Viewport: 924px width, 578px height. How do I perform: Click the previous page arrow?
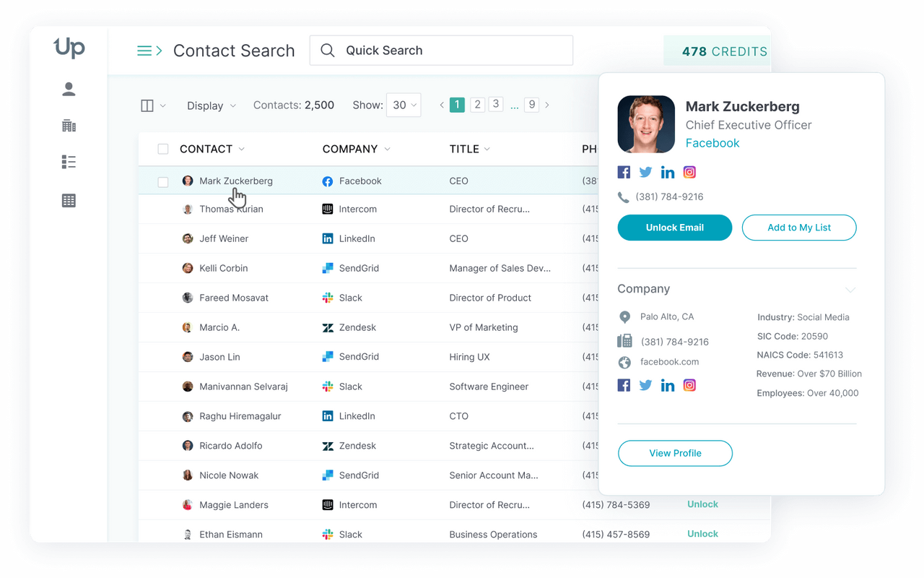tap(442, 105)
